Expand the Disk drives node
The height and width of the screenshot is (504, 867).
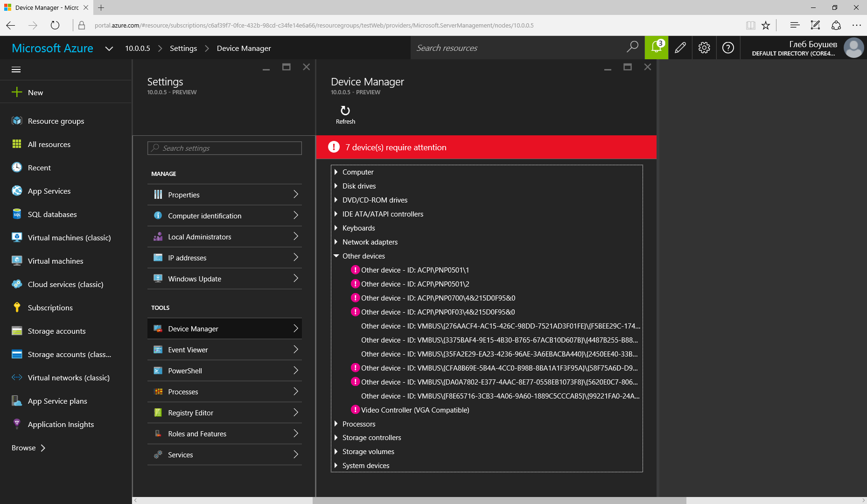coord(336,186)
